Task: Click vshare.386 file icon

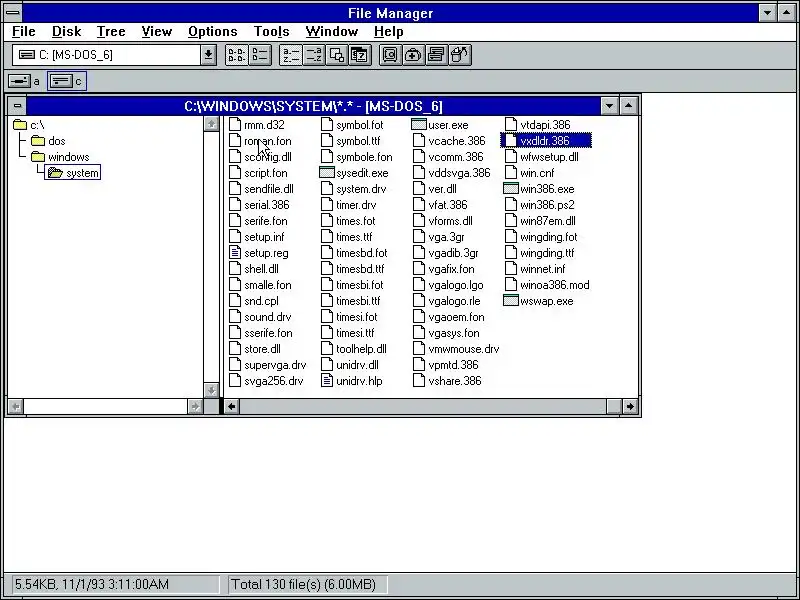Action: coord(419,381)
